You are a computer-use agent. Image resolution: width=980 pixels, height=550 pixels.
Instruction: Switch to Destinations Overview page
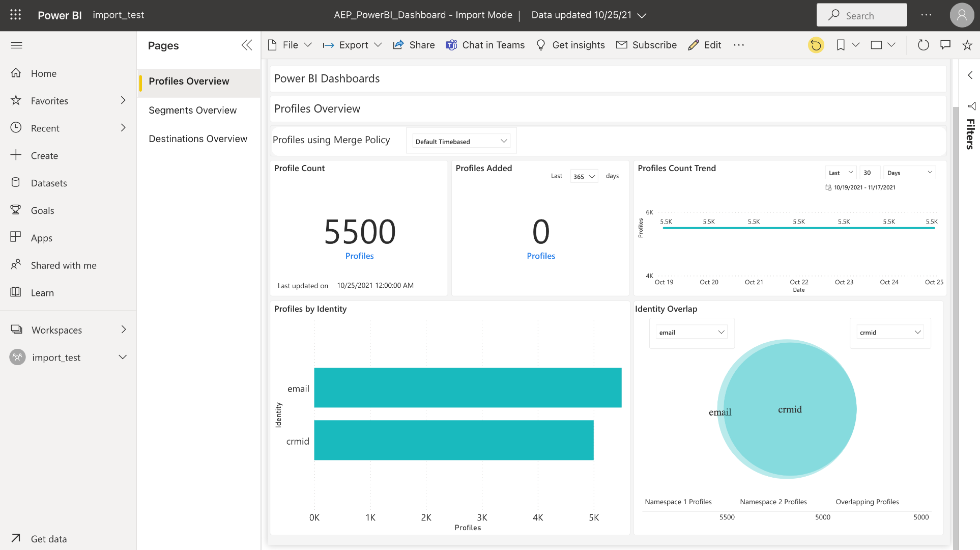point(197,139)
